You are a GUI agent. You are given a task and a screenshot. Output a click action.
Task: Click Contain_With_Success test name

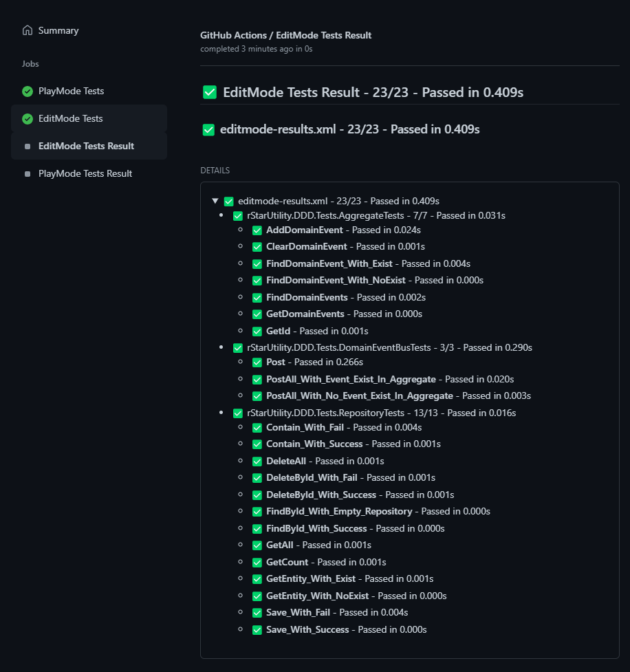pos(314,444)
